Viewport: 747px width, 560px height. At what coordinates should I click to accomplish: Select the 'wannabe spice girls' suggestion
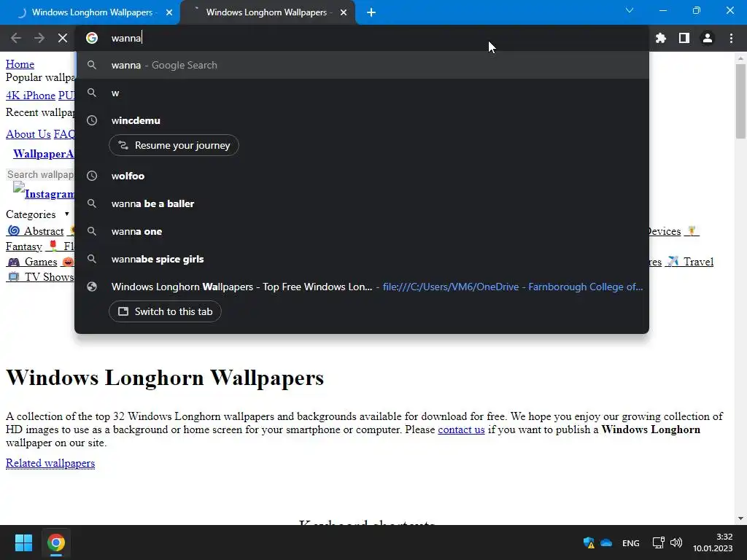tap(362, 259)
